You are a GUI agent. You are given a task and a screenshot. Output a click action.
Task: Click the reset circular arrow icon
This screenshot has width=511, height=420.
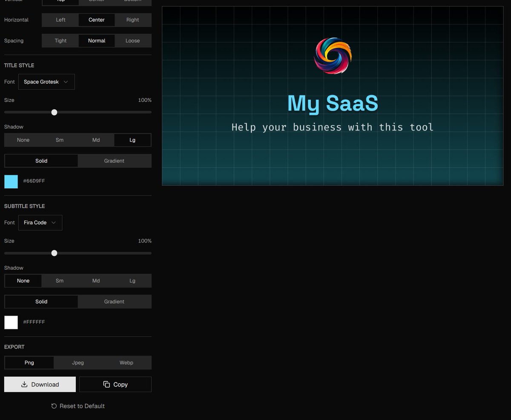[x=54, y=406]
